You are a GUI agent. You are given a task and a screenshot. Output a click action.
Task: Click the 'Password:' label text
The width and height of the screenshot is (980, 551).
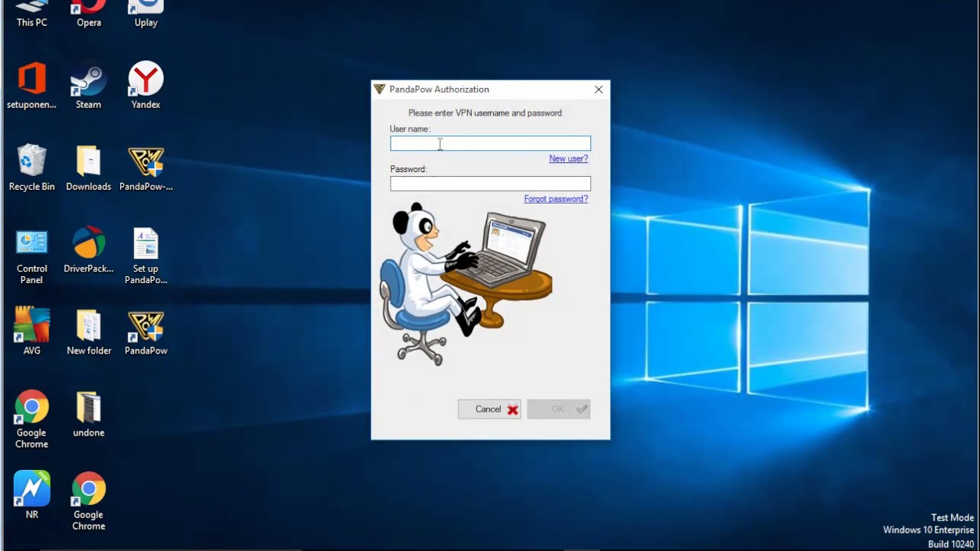408,169
